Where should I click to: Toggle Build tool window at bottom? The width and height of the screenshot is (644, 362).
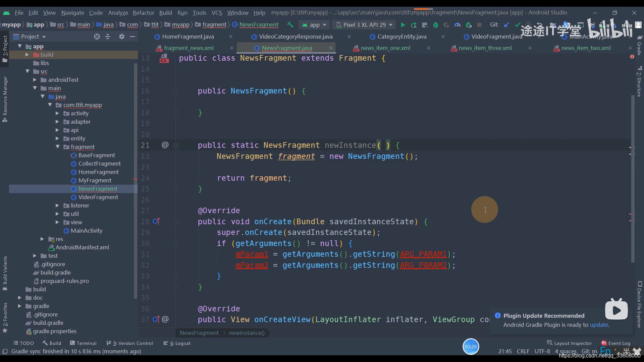point(52,343)
